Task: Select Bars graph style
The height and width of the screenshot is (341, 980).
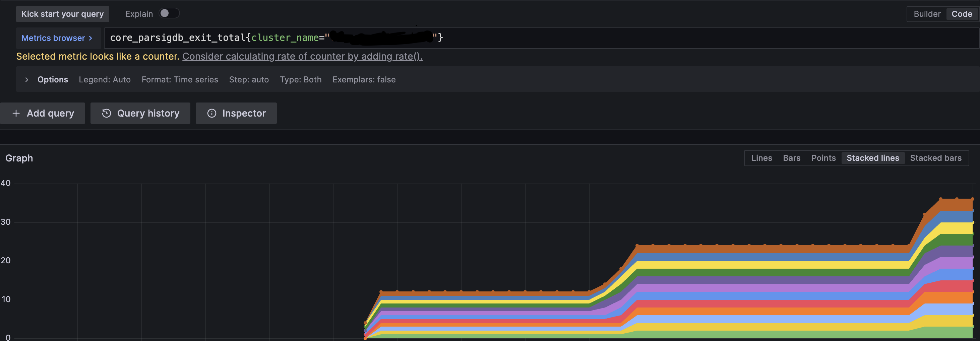Action: (x=791, y=158)
